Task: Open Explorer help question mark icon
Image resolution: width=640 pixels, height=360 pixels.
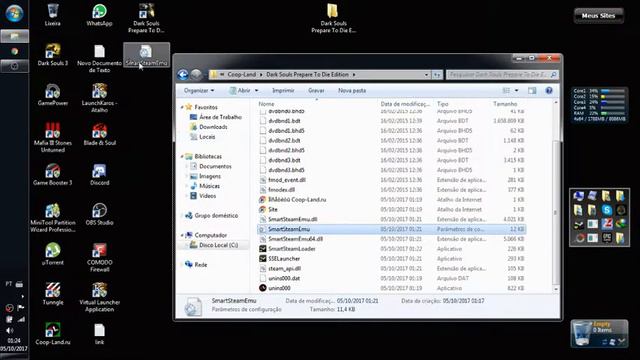Action: point(549,91)
